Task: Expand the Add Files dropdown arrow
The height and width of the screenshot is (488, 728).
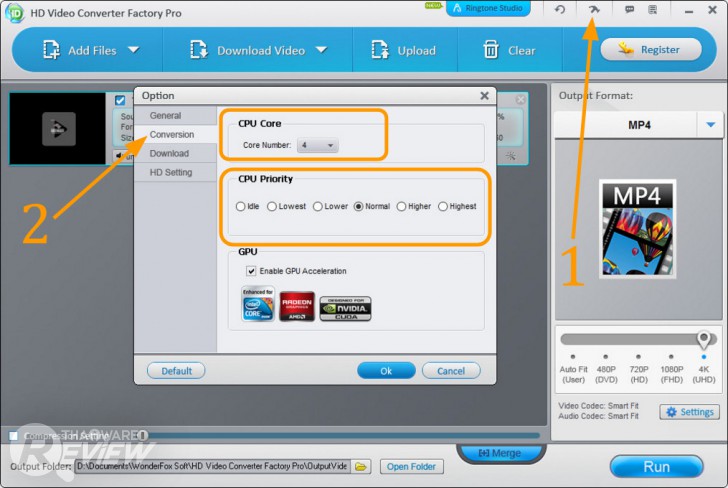Action: (x=134, y=50)
